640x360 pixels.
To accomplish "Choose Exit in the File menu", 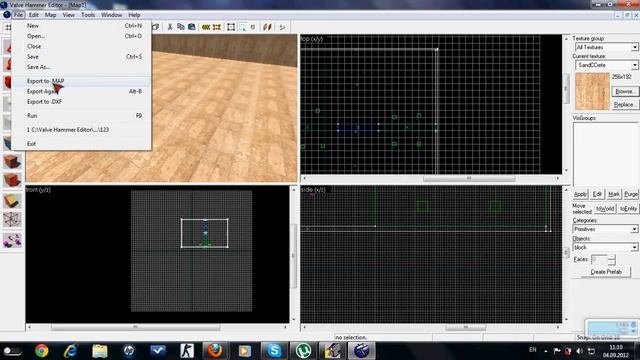I will coord(81,144).
